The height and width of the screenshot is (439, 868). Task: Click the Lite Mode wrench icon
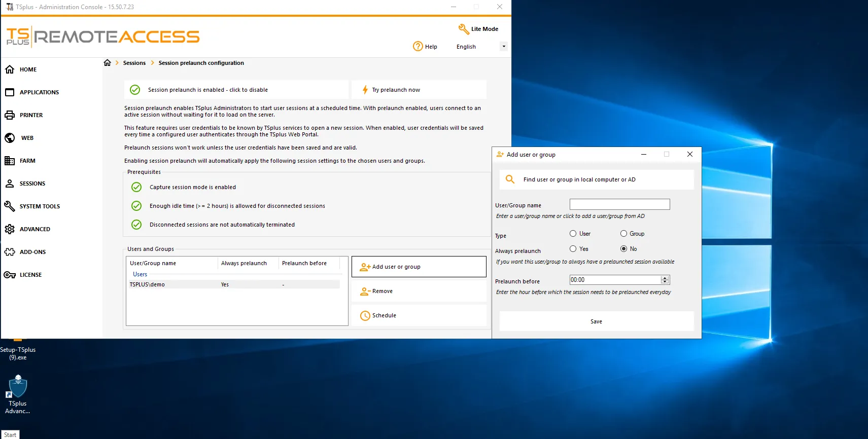click(463, 29)
